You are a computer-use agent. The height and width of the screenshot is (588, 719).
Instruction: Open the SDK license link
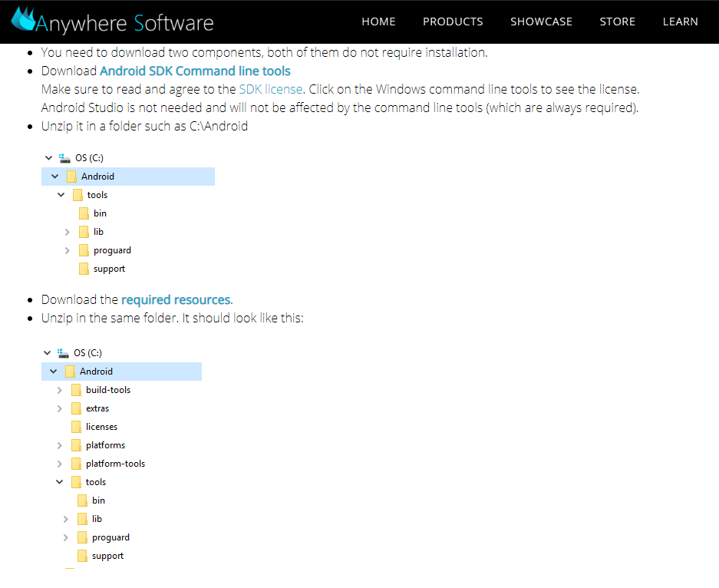(x=271, y=89)
